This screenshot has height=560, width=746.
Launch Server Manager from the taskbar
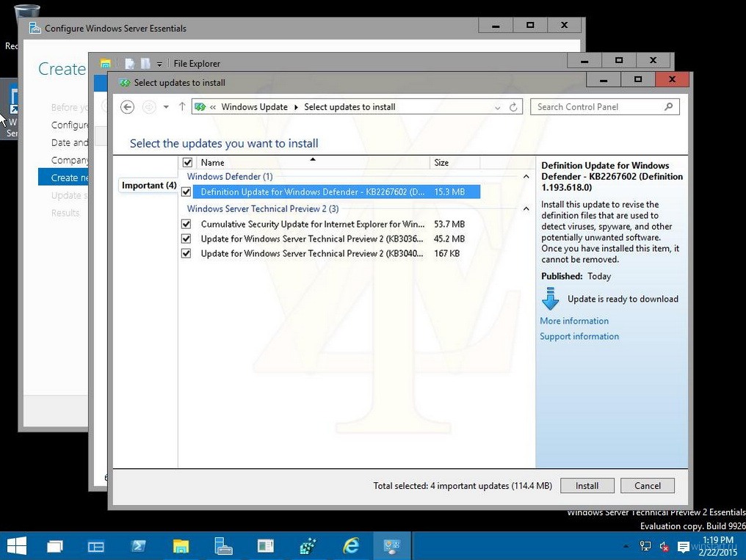click(x=95, y=547)
